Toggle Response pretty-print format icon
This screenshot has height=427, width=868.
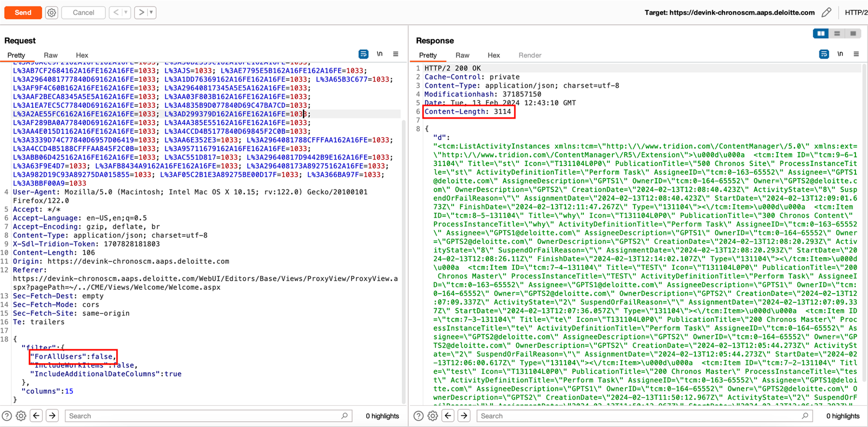824,54
